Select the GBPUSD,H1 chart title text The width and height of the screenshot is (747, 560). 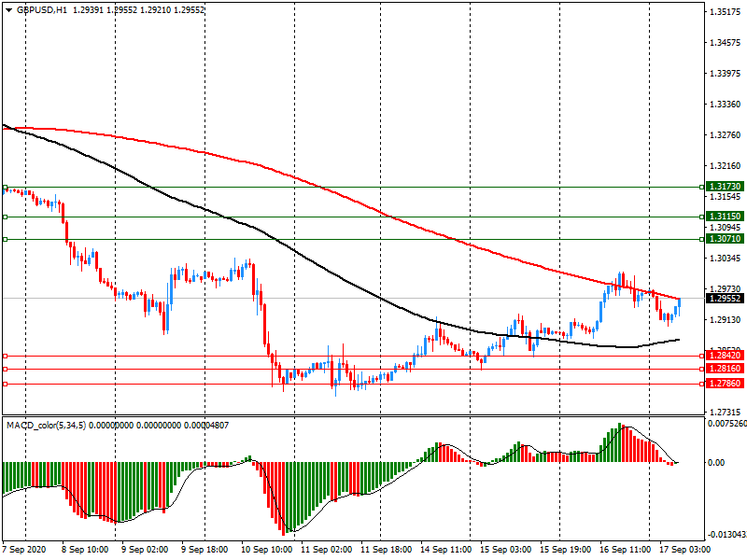coord(42,10)
